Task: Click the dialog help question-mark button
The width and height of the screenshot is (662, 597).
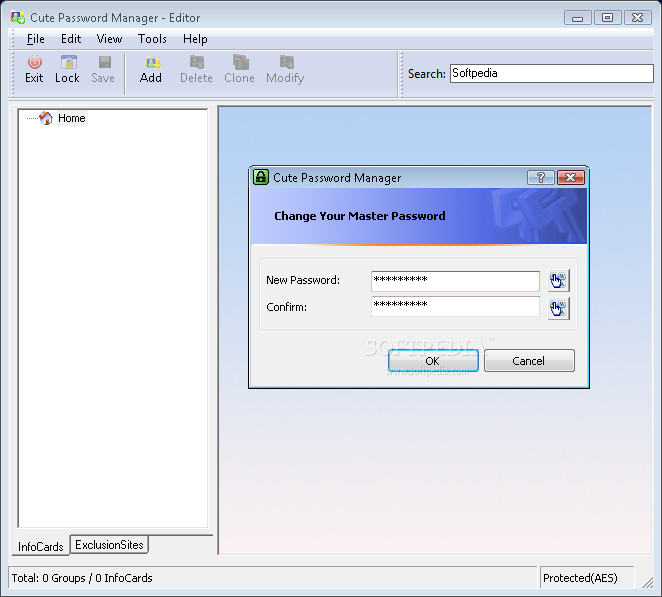Action: click(541, 178)
